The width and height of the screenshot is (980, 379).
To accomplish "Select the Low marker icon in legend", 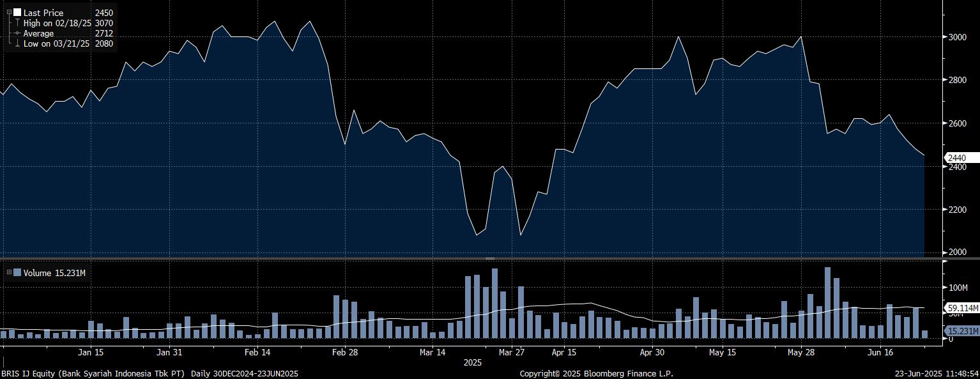I will pos(17,43).
